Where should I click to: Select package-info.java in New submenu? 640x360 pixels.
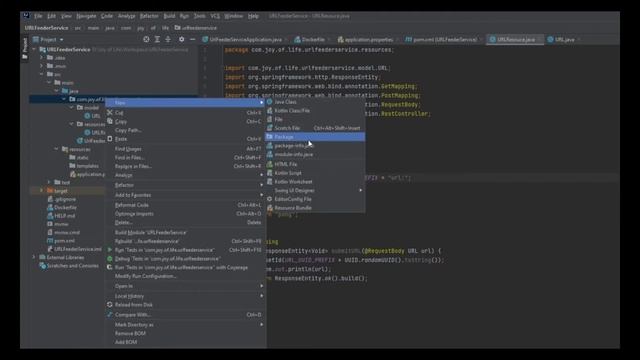pos(315,146)
